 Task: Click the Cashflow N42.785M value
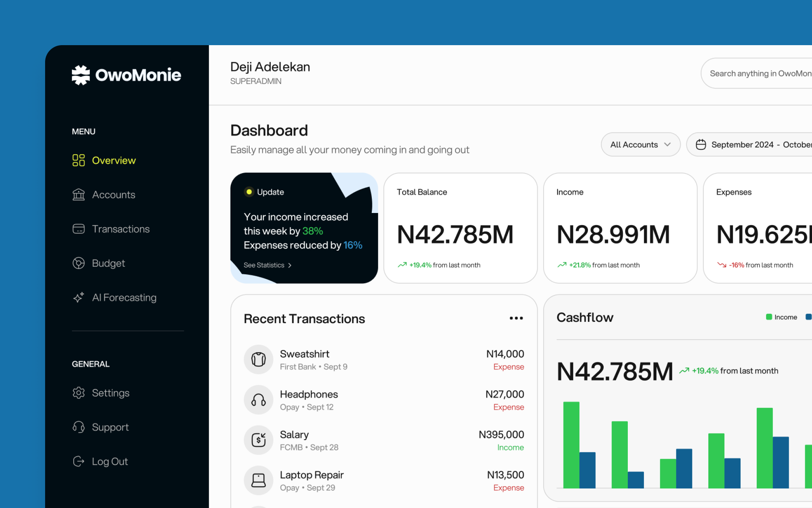[x=615, y=371]
